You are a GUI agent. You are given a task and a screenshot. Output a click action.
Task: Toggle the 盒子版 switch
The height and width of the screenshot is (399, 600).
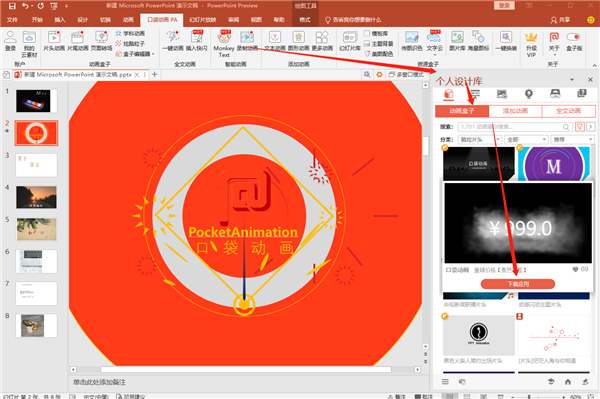point(574,37)
